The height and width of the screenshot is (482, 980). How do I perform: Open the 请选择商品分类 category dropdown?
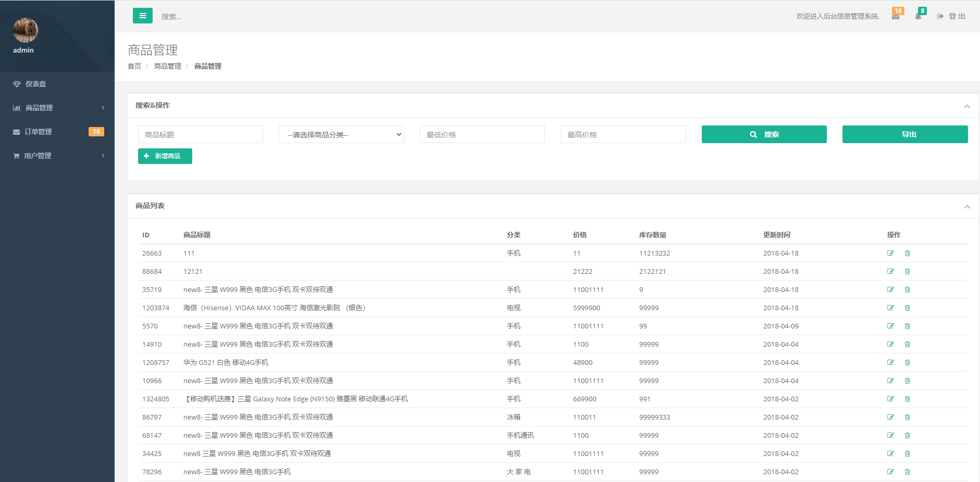pyautogui.click(x=341, y=134)
